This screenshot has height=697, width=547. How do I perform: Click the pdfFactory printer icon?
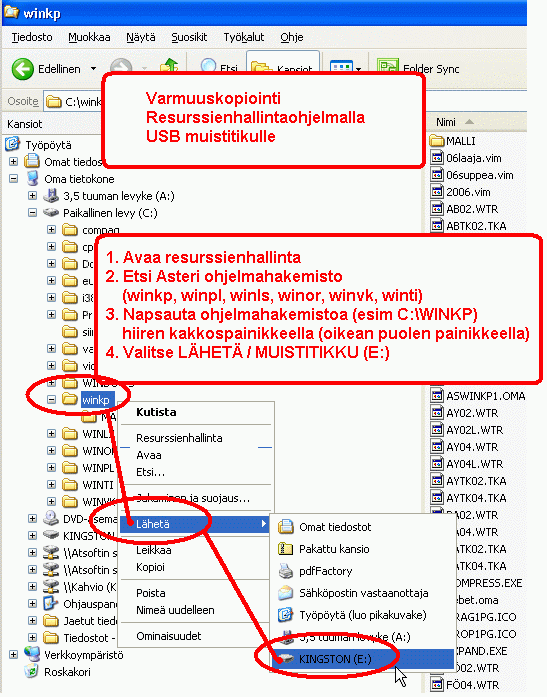point(285,571)
